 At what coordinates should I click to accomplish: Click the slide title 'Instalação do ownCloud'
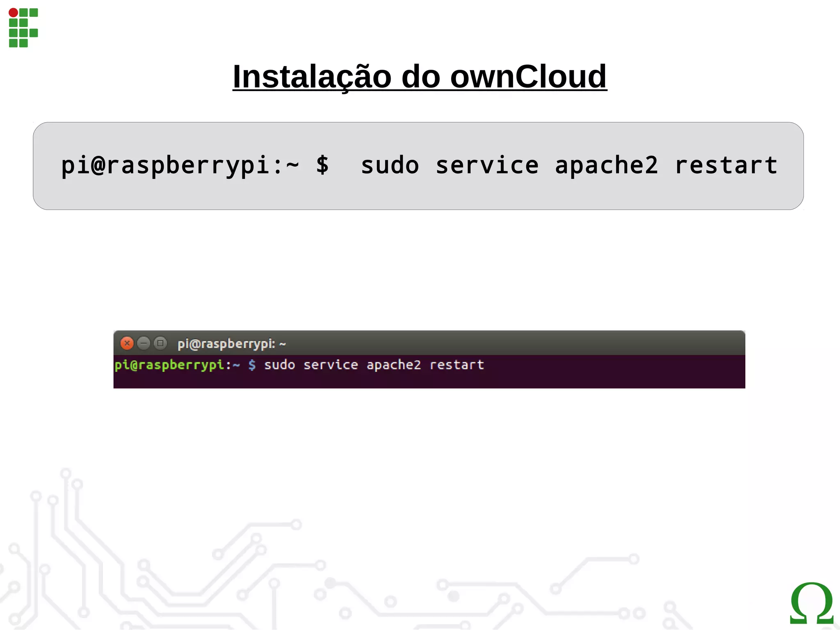point(420,77)
